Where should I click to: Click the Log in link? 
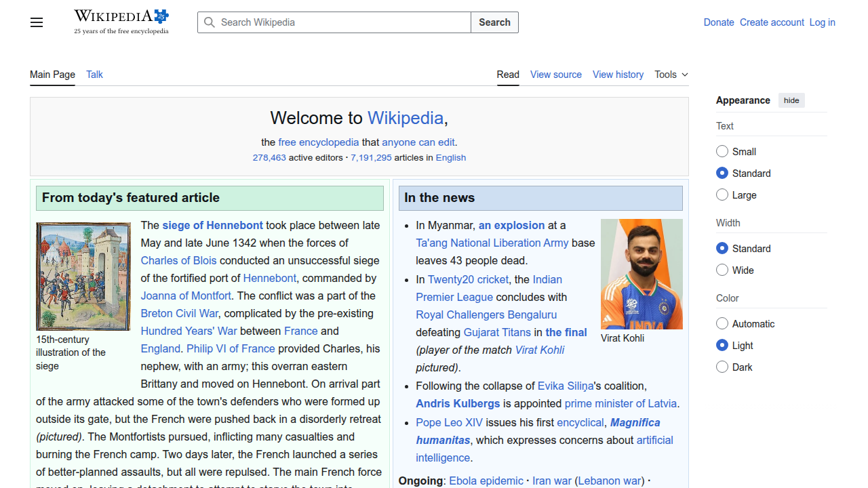pyautogui.click(x=822, y=22)
